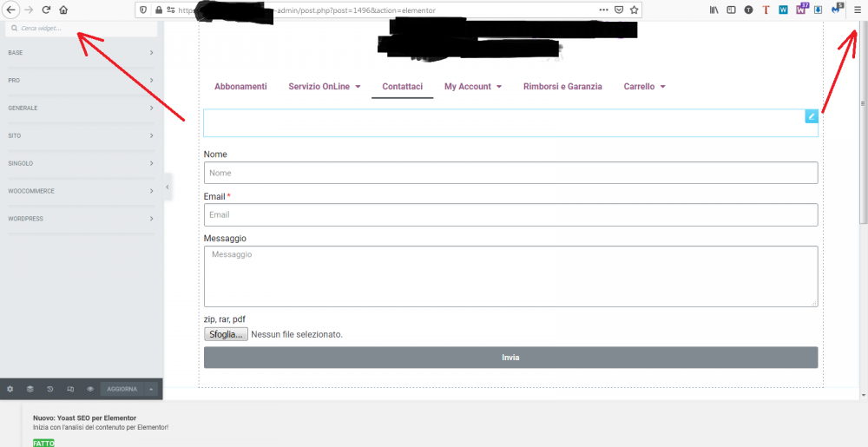Toggle Firefox sidebars icon
This screenshot has height=447, width=868.
pos(731,10)
